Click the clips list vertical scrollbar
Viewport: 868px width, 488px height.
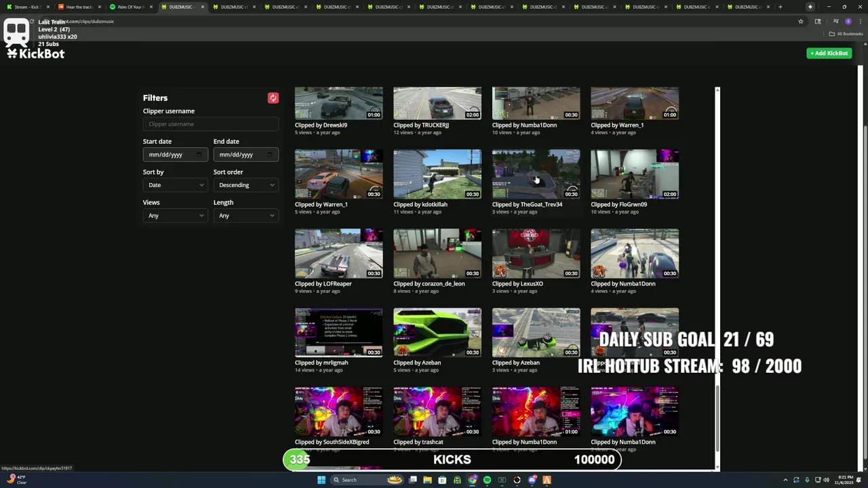coord(717,418)
